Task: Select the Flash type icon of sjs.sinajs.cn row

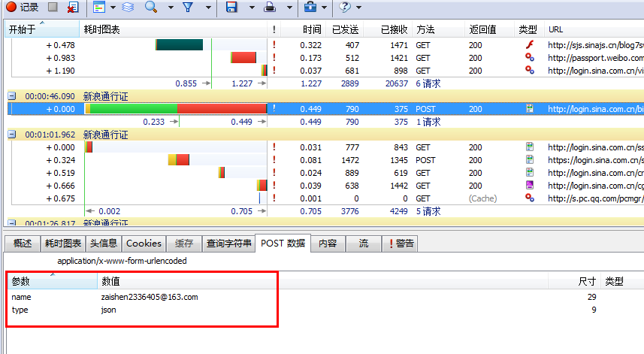Action: point(530,44)
